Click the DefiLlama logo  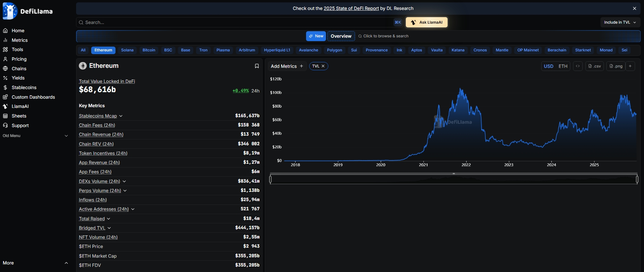tap(28, 11)
